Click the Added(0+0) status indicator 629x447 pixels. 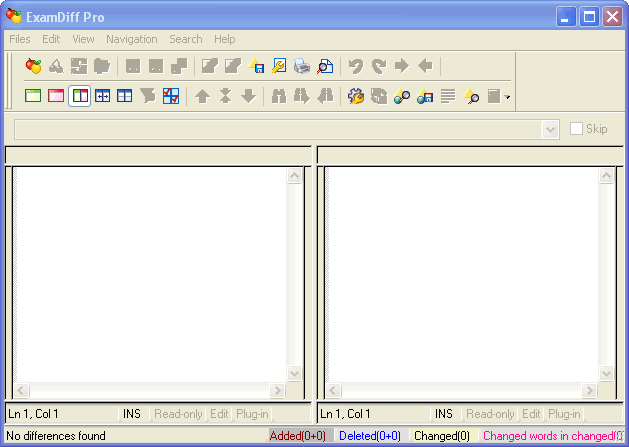pos(298,436)
